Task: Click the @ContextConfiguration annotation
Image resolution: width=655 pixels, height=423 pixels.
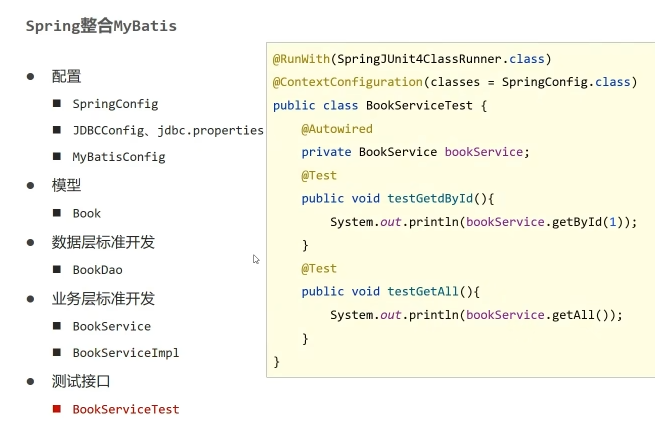Action: pos(348,82)
